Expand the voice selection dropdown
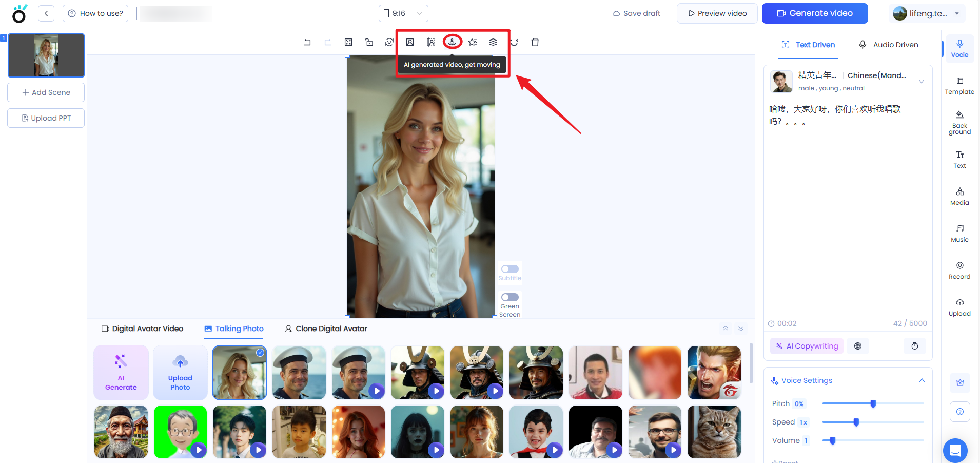Image resolution: width=980 pixels, height=463 pixels. point(922,82)
